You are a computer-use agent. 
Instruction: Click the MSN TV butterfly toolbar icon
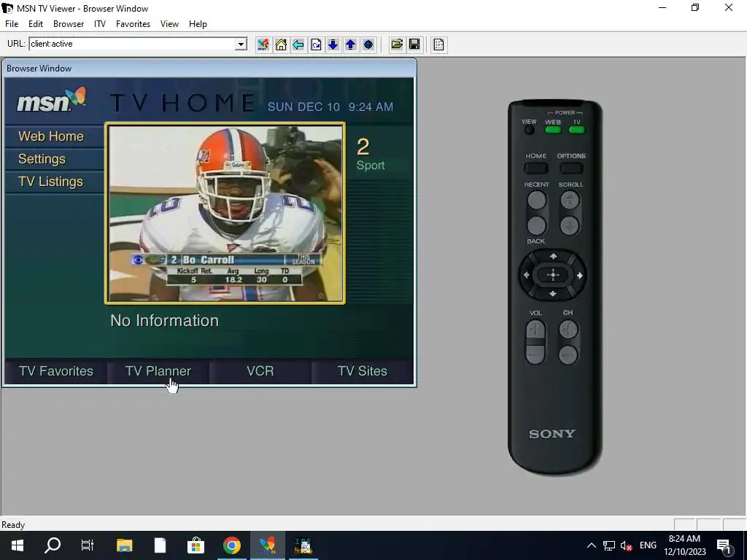click(x=263, y=44)
